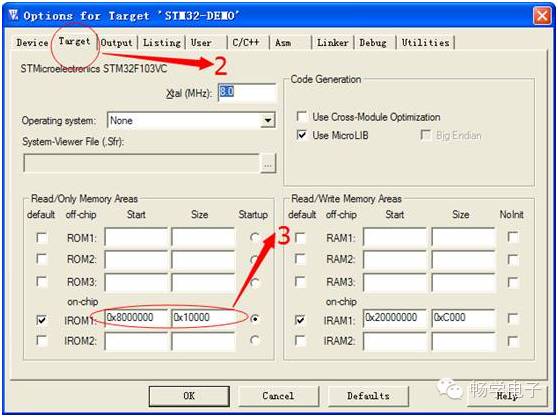Viewport: 558px width, 417px height.
Task: Switch to the Linker tab
Action: (332, 43)
